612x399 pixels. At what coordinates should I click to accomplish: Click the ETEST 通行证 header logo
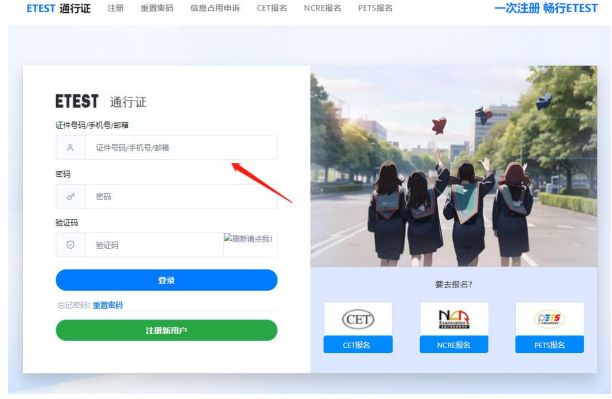click(x=59, y=8)
